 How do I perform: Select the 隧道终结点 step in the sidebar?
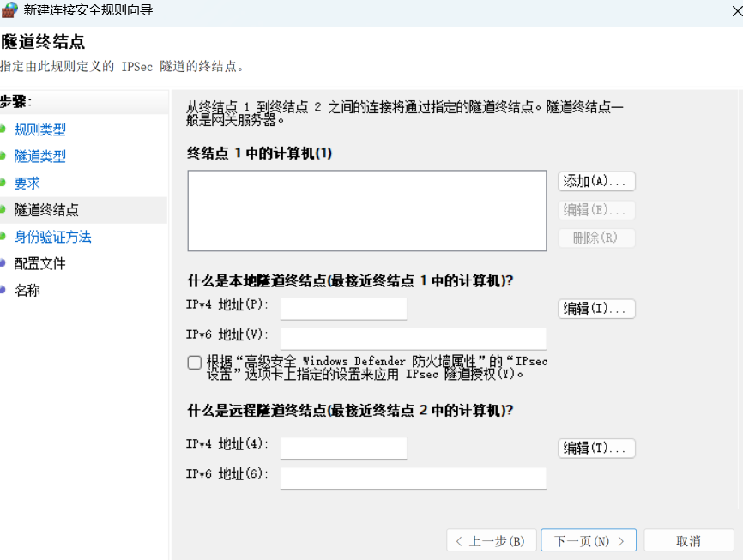[46, 210]
